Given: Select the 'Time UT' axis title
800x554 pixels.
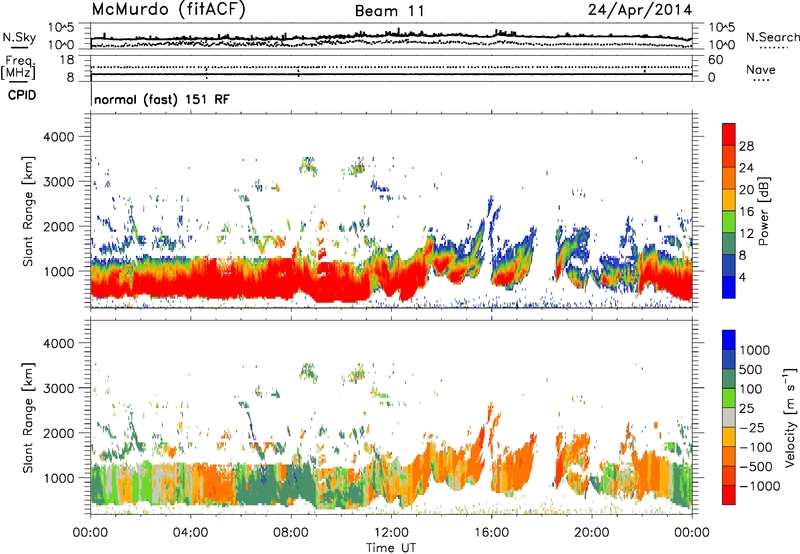Looking at the screenshot, I should click(x=391, y=548).
